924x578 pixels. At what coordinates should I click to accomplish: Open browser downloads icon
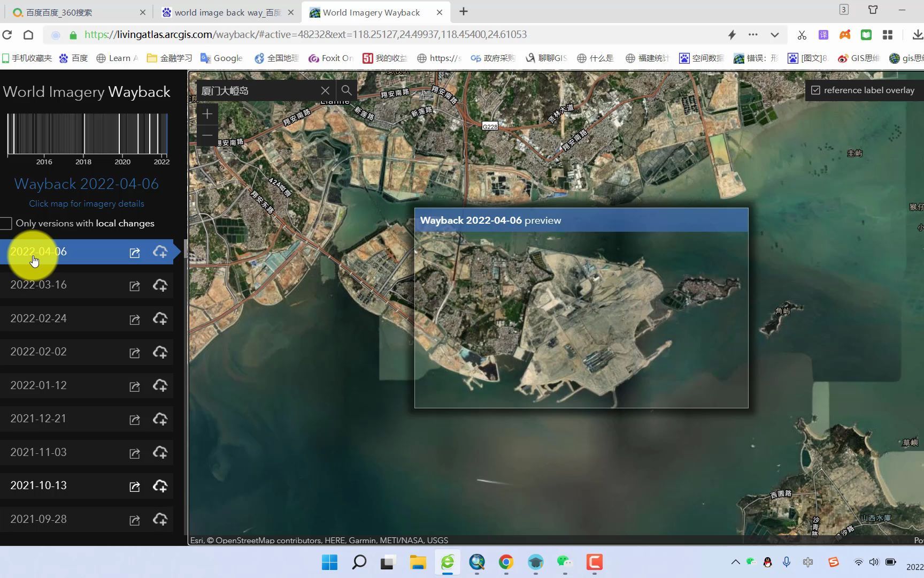(917, 35)
